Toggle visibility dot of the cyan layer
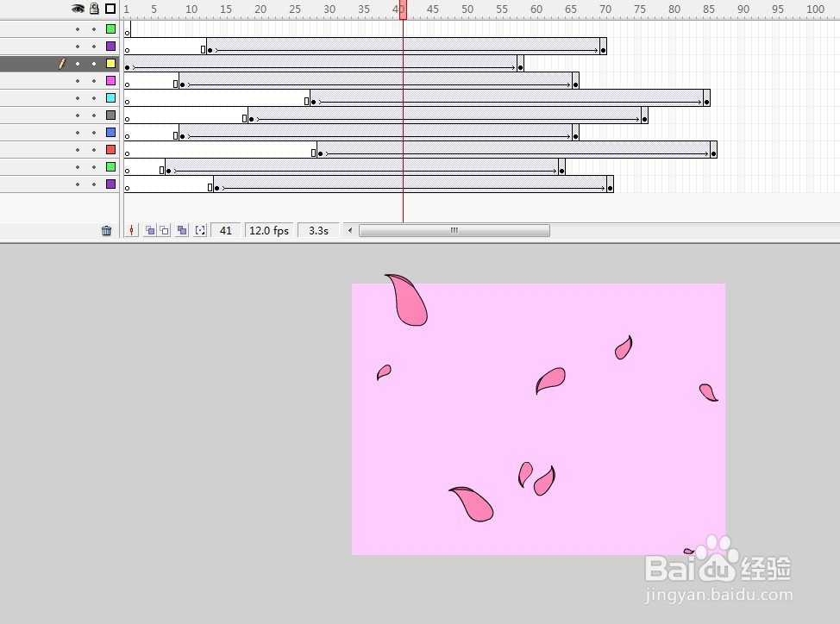The width and height of the screenshot is (840, 624). [78, 98]
